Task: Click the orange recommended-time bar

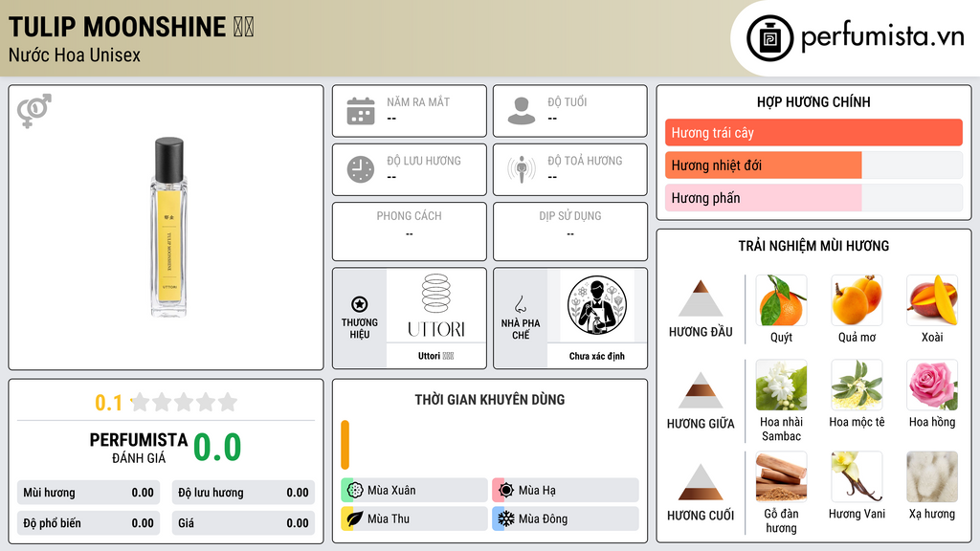Action: point(345,445)
